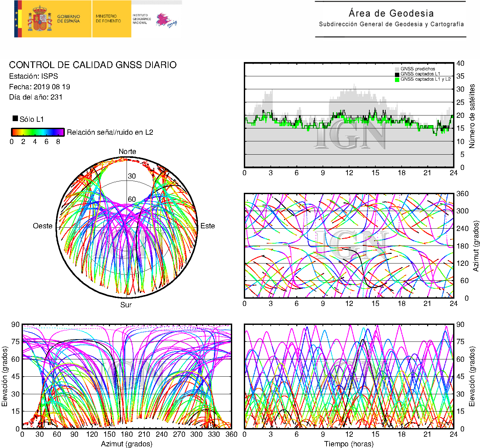Click the Tiempo (horas) axis label
This screenshot has height=448, width=480.
[x=349, y=444]
